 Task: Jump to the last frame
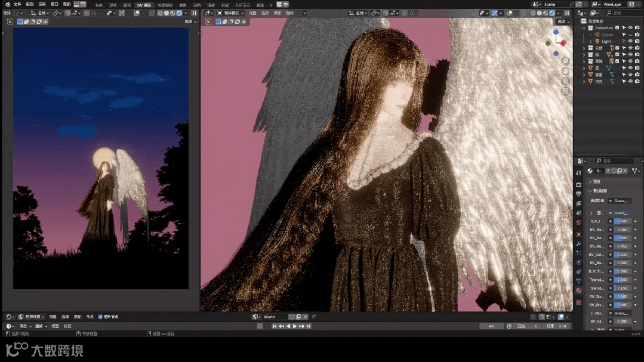(x=309, y=326)
